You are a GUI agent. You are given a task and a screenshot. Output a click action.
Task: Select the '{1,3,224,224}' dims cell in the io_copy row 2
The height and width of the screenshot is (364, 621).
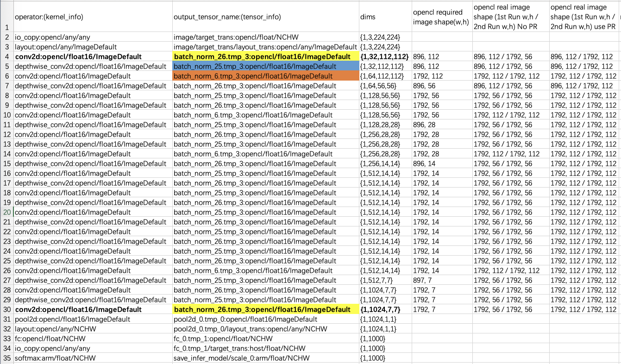click(x=385, y=37)
